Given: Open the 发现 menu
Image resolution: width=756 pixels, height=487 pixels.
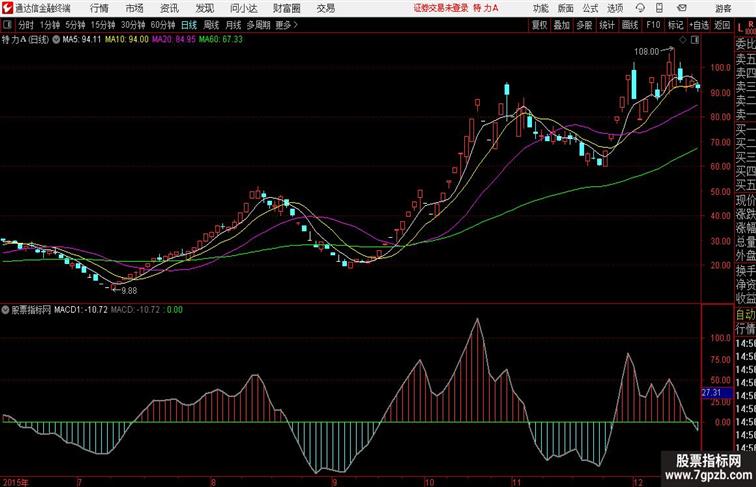Looking at the screenshot, I should pyautogui.click(x=204, y=8).
